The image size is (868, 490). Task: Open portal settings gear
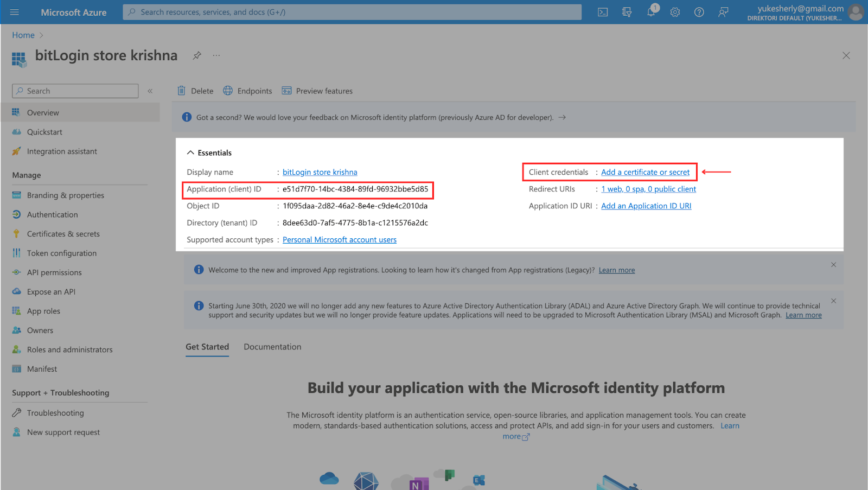[x=675, y=12]
